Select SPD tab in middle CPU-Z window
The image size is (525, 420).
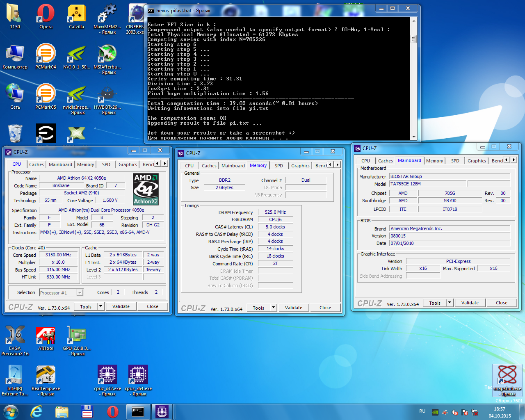coord(279,166)
